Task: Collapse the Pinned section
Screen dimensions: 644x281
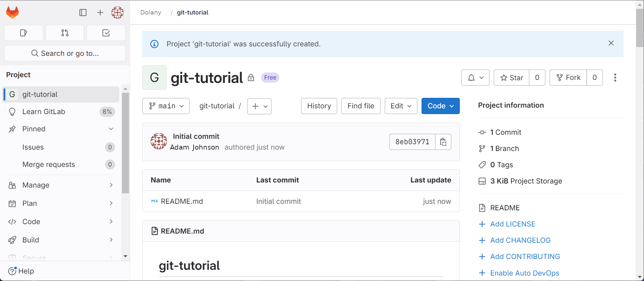Action: click(61, 129)
